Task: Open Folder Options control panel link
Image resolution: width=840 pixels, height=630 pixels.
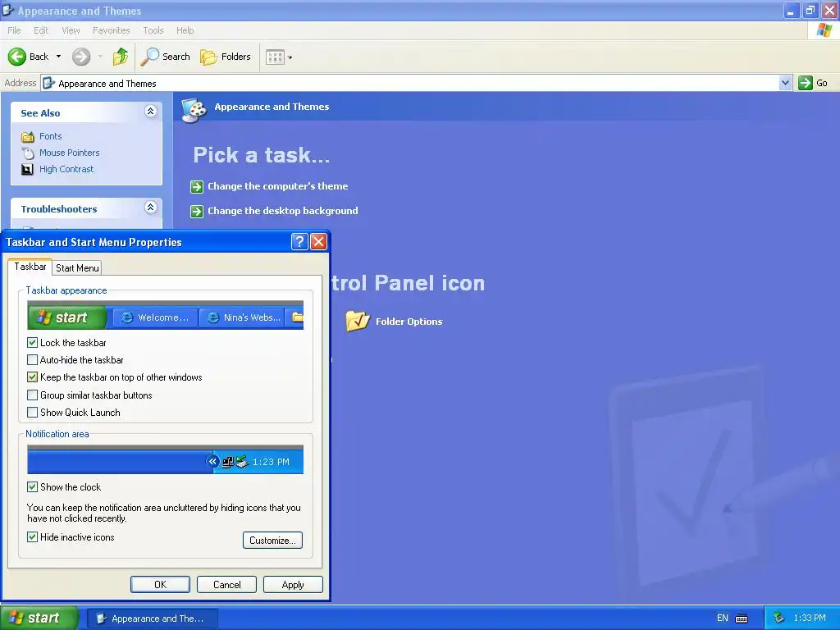Action: click(x=409, y=322)
